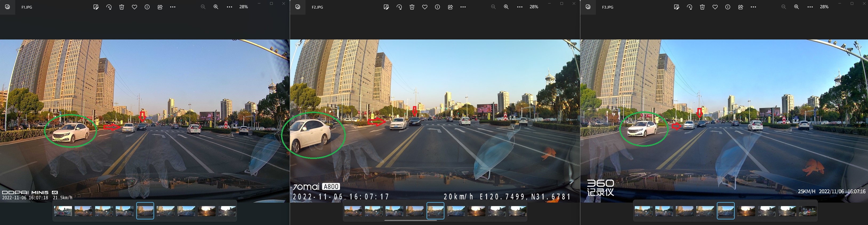Click the Photos app icon in F1.JPG window

point(7,7)
